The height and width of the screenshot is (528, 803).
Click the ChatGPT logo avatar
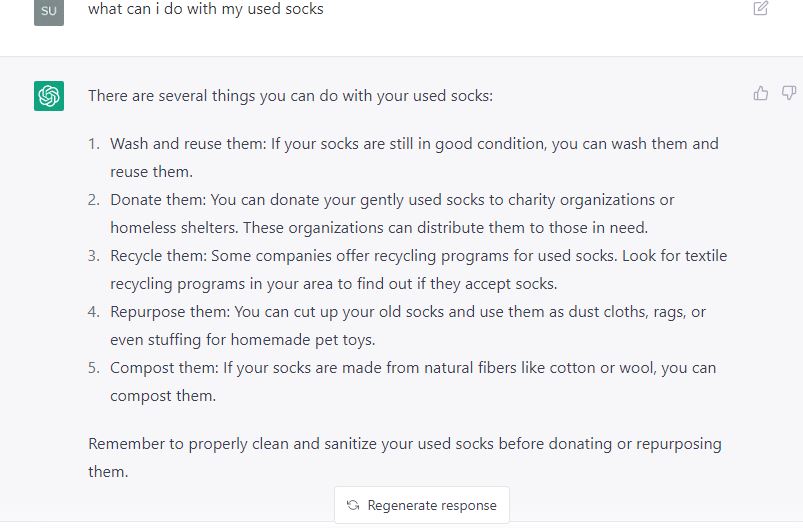pyautogui.click(x=49, y=96)
